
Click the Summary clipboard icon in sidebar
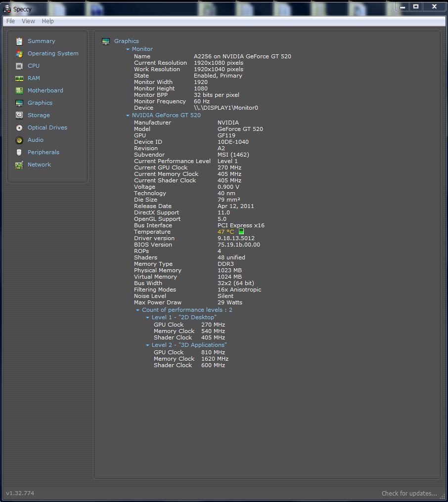click(19, 42)
